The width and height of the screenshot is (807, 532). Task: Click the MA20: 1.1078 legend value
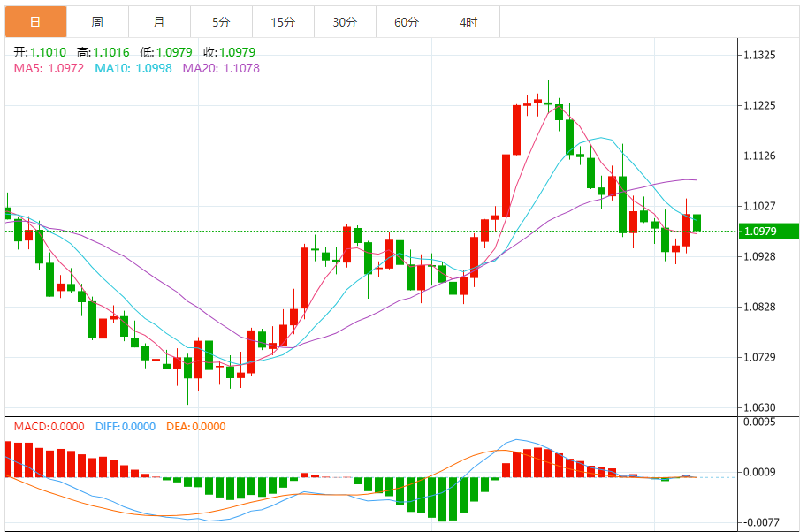coord(221,68)
